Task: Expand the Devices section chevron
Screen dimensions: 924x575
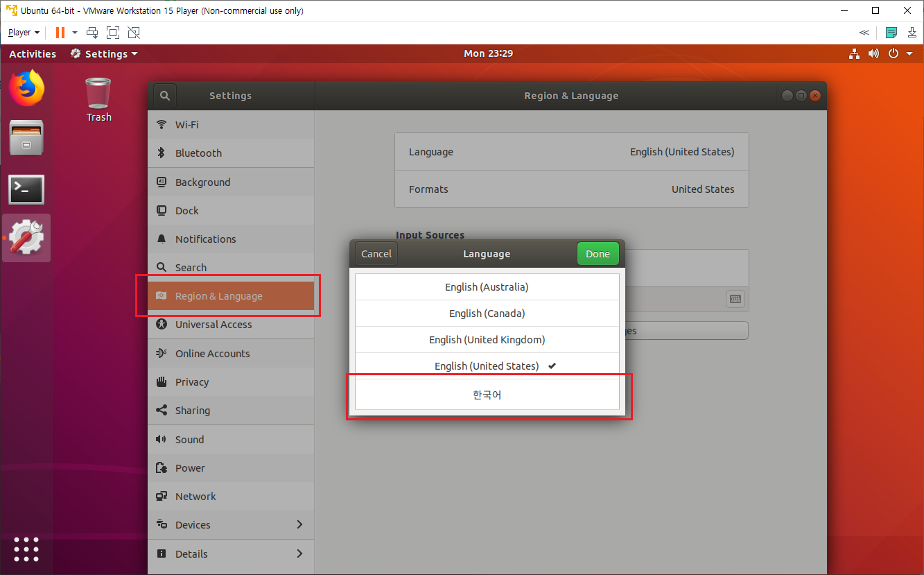Action: pos(299,525)
